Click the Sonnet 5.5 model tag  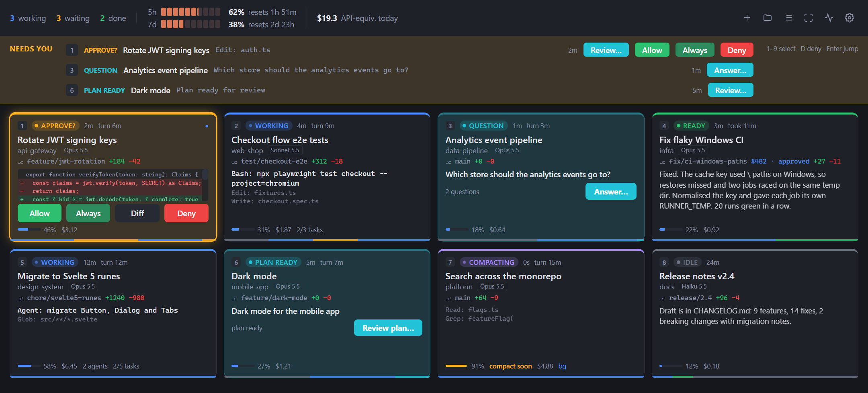click(x=285, y=150)
